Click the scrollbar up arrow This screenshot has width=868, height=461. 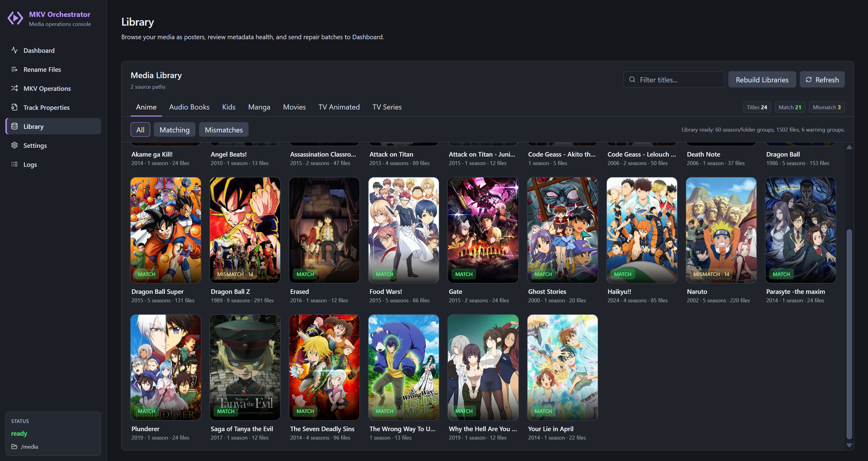[849, 147]
